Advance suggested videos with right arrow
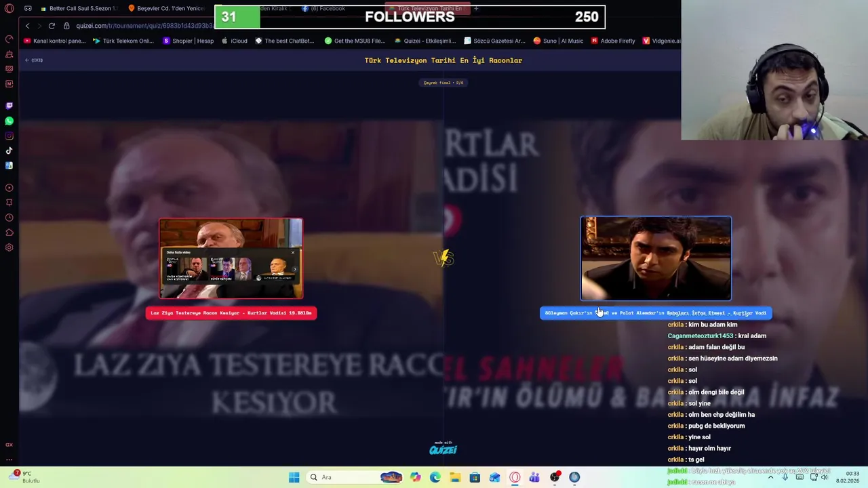868x488 pixels. pyautogui.click(x=294, y=269)
